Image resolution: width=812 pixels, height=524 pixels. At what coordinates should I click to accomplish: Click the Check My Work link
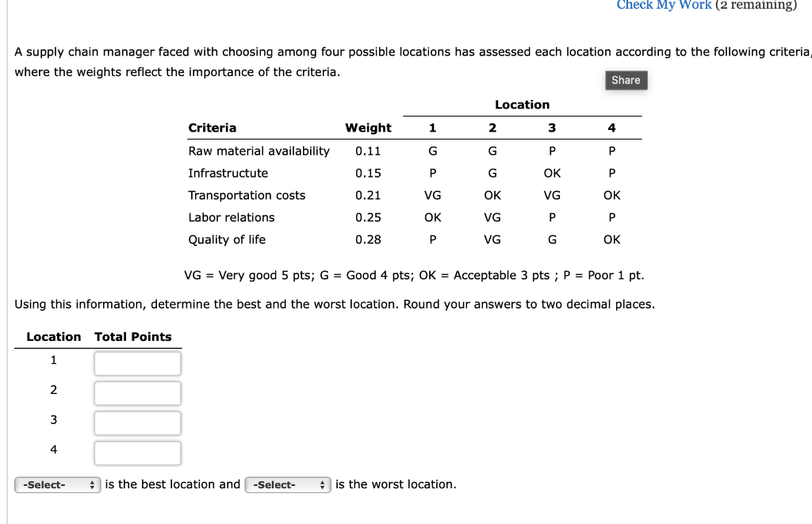tap(663, 6)
